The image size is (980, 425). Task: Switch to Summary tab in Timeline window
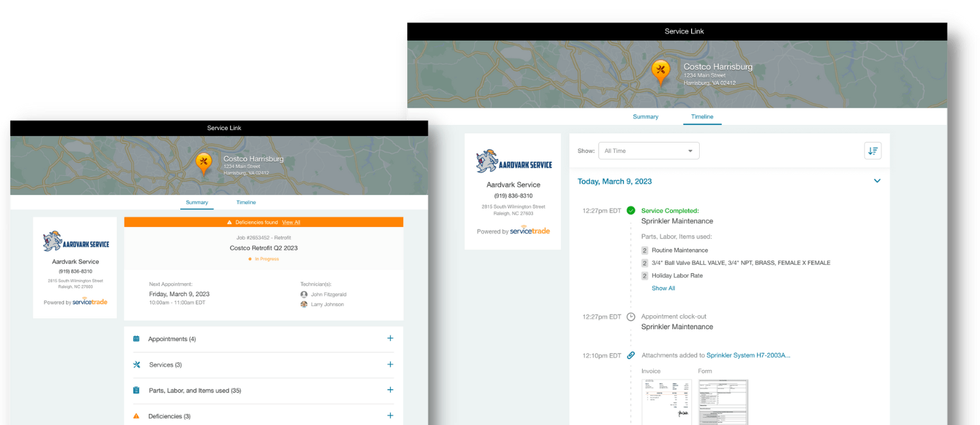[645, 116]
